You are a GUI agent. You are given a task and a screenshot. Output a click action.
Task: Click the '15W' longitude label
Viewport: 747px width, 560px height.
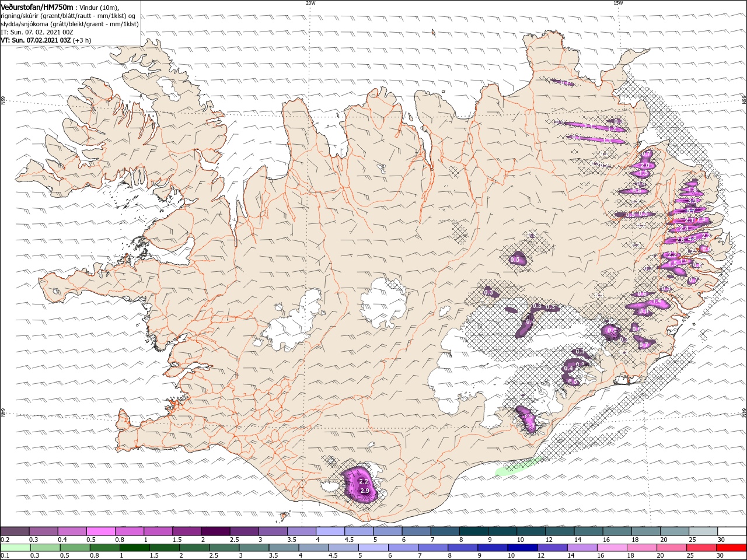point(618,3)
